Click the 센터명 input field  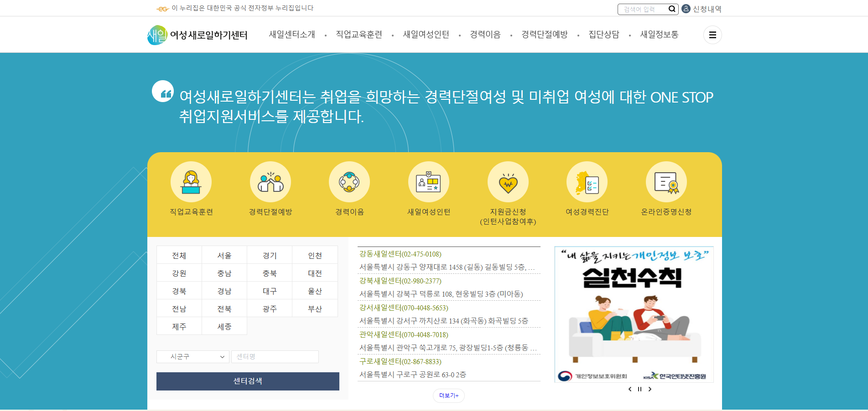[x=275, y=357]
